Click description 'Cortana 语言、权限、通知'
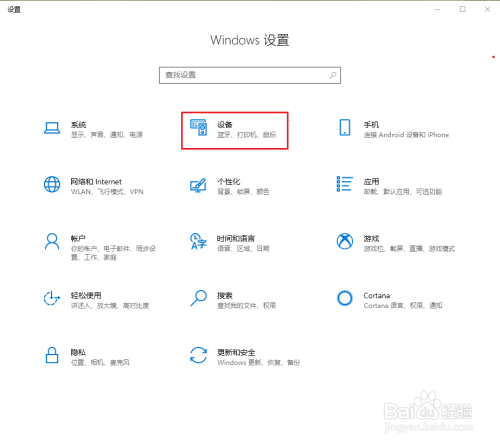Screen dimensions: 500x444 click(403, 305)
